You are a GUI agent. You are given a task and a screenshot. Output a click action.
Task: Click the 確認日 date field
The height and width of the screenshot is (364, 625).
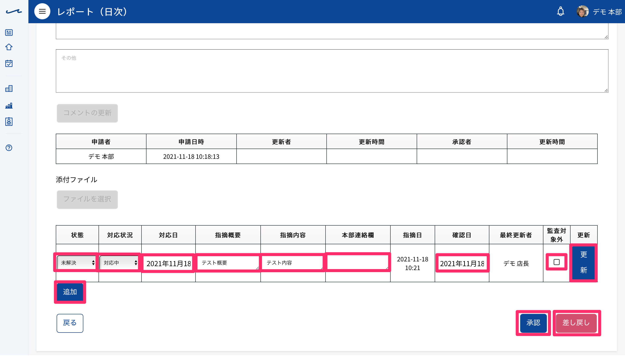click(462, 263)
